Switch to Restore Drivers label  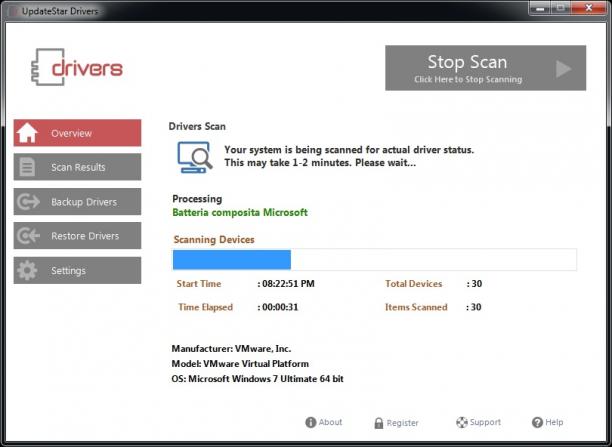point(85,236)
